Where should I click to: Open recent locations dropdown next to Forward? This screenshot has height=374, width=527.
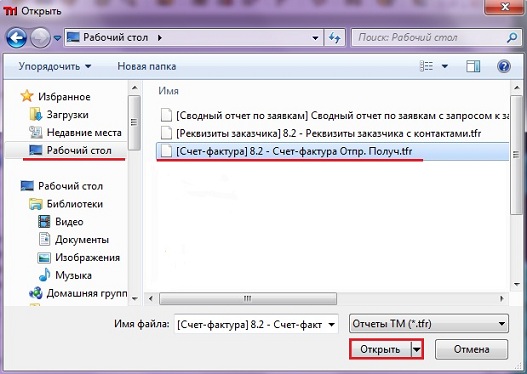pos(57,38)
